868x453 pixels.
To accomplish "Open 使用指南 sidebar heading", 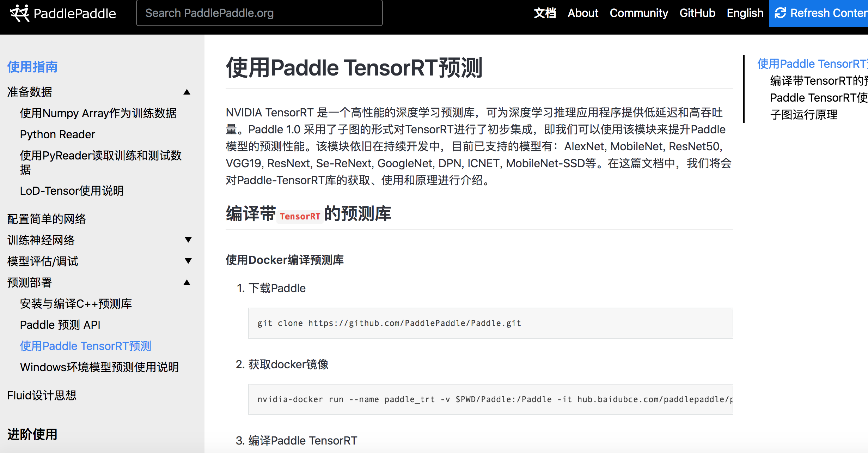I will [x=32, y=67].
